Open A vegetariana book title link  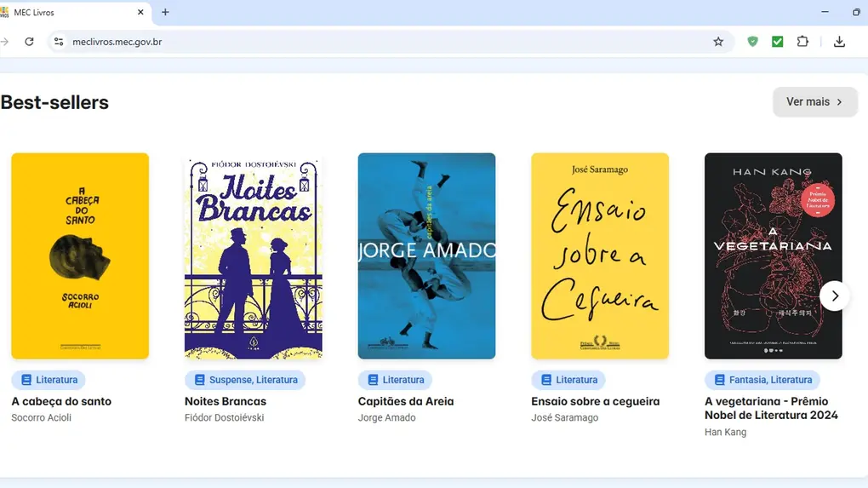click(770, 408)
